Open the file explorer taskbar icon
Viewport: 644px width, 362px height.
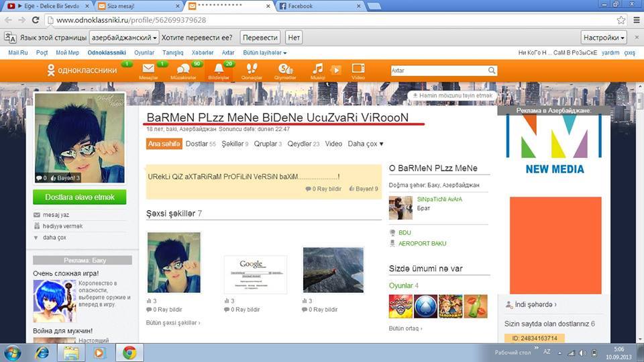point(71,353)
